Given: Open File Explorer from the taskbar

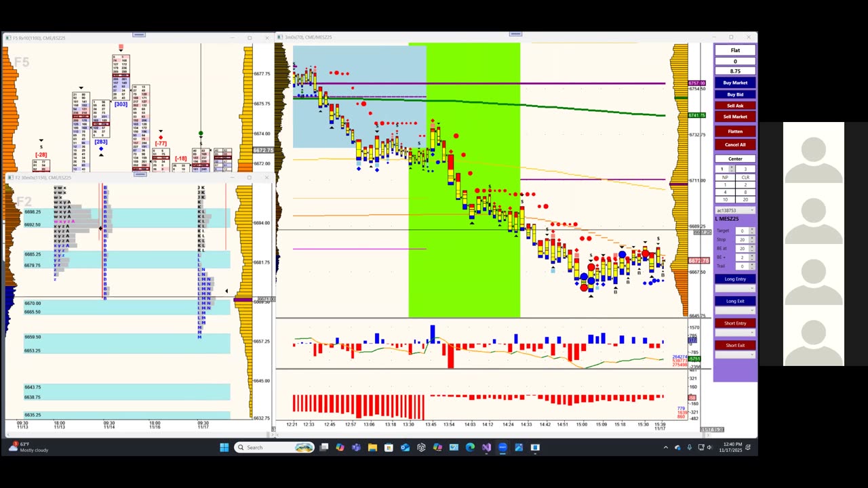Looking at the screenshot, I should 372,447.
